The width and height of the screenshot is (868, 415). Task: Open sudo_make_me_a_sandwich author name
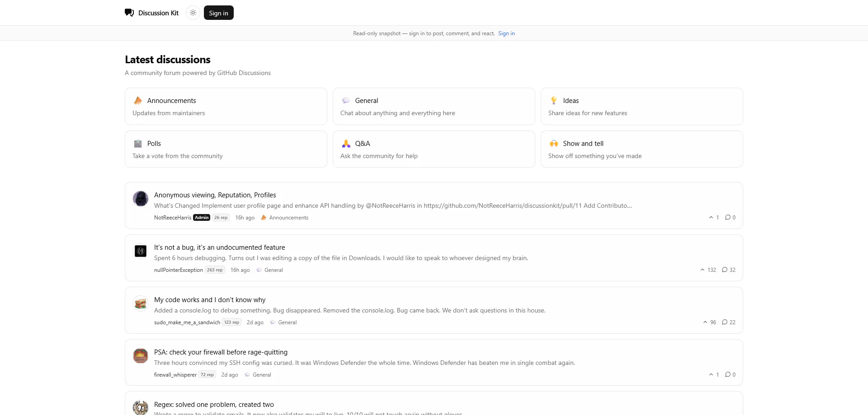click(187, 322)
